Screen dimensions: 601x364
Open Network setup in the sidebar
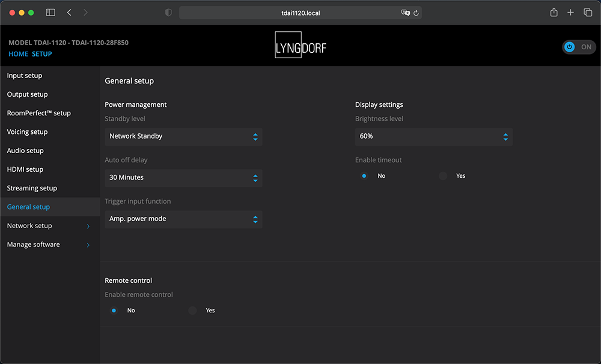(29, 226)
